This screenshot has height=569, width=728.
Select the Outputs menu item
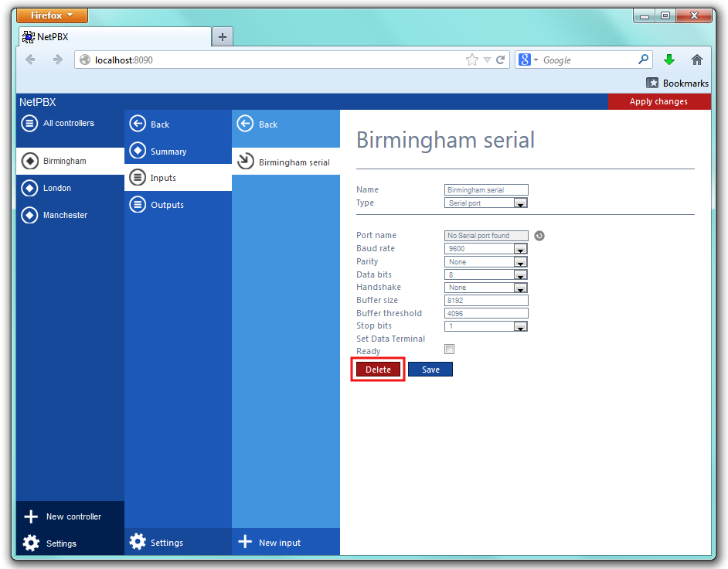tap(167, 205)
